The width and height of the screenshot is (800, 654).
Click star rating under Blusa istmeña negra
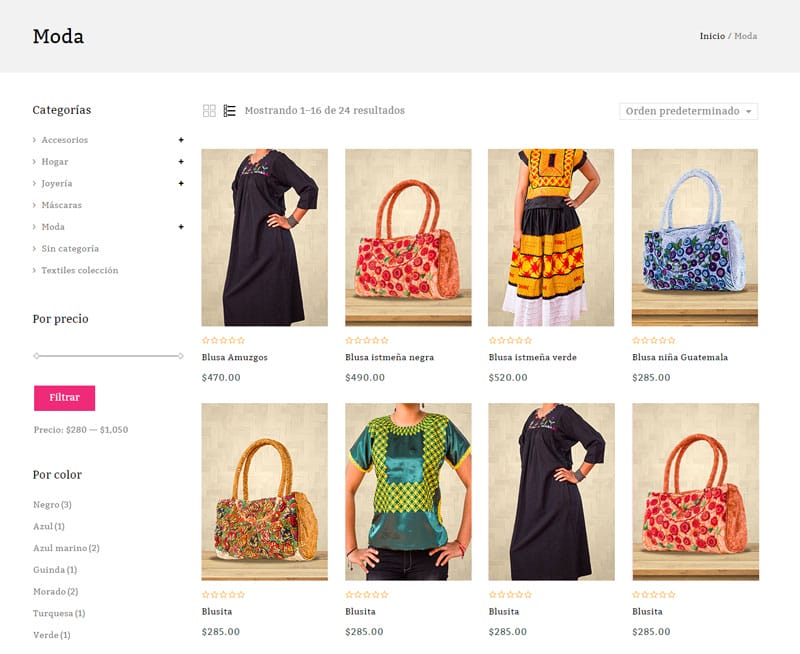pos(367,340)
